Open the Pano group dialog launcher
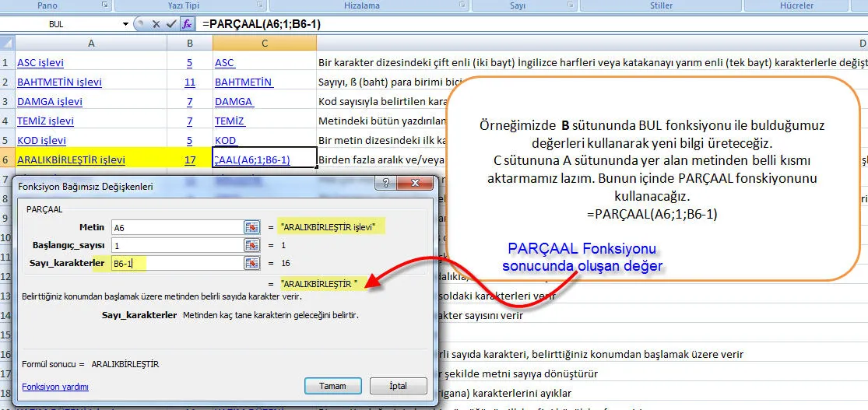Viewport: 868px width, 410px height. pyautogui.click(x=105, y=5)
